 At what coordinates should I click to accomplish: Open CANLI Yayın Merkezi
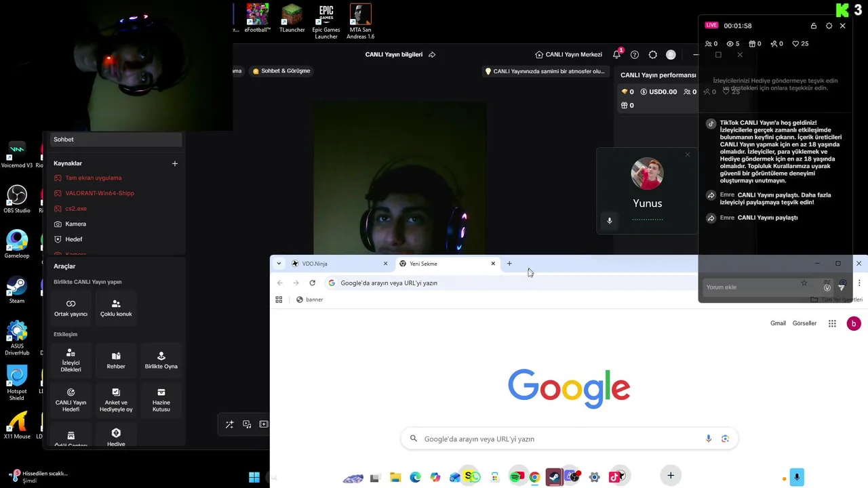pos(568,54)
